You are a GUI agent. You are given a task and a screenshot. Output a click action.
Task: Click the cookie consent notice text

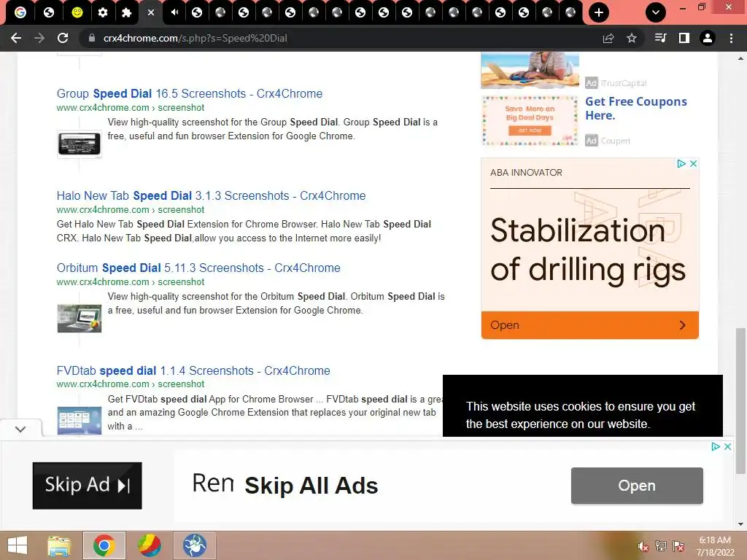pos(580,415)
